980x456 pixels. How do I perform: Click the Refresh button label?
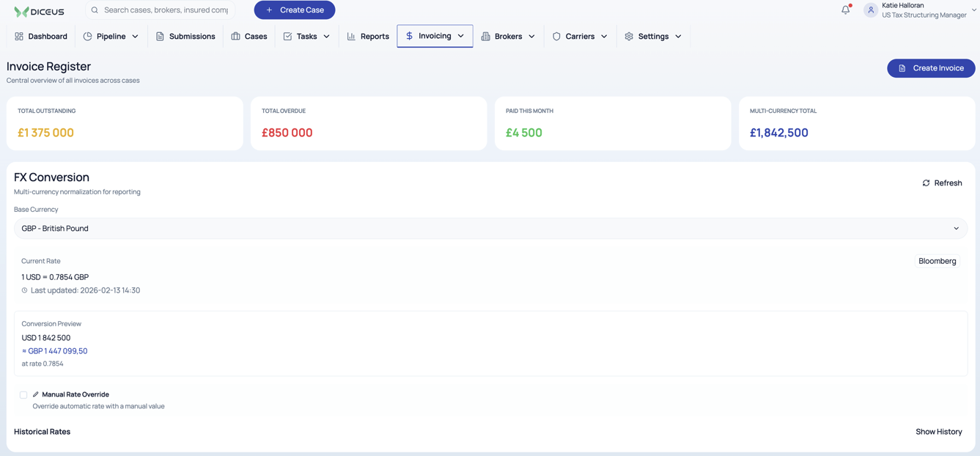point(948,183)
